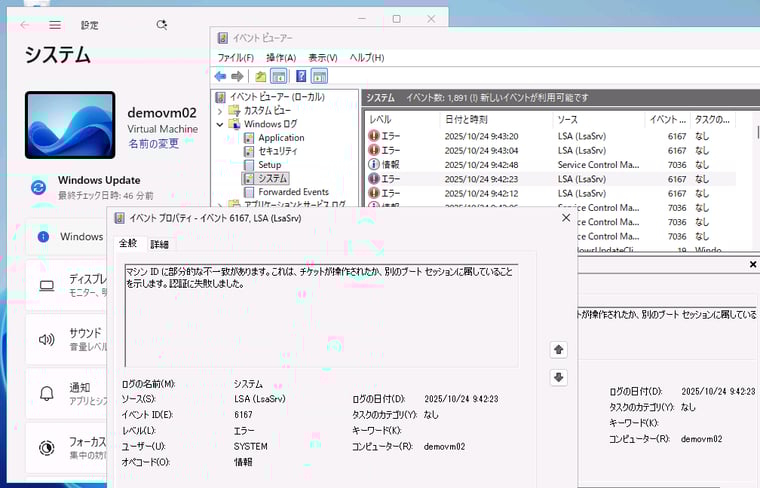Open Help via the question mark toolbar icon

[x=301, y=76]
